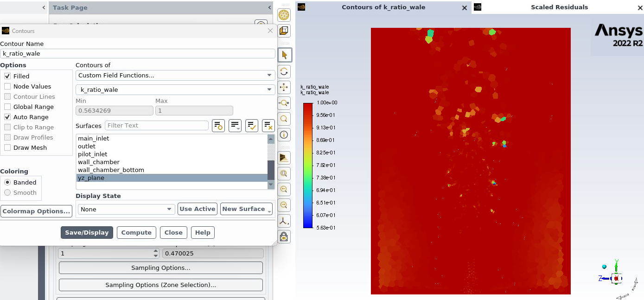Select the rotate view tool
The image size is (644, 300).
coord(284,71)
